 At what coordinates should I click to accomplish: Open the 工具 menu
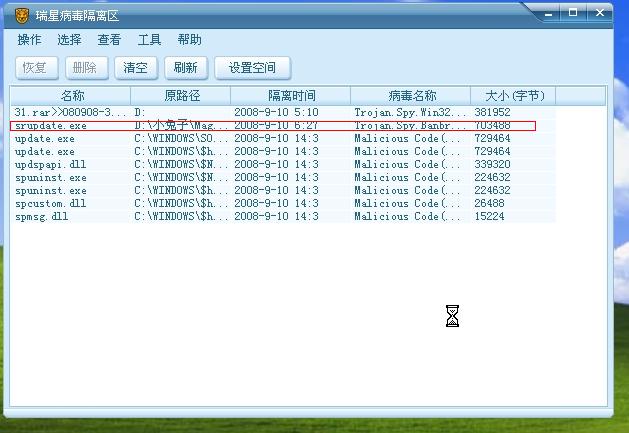point(149,40)
